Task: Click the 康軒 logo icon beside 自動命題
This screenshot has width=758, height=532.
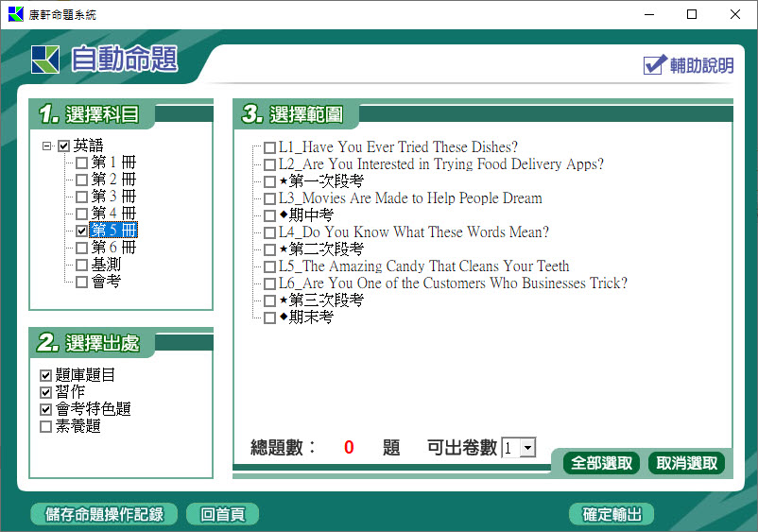Action: (x=44, y=59)
